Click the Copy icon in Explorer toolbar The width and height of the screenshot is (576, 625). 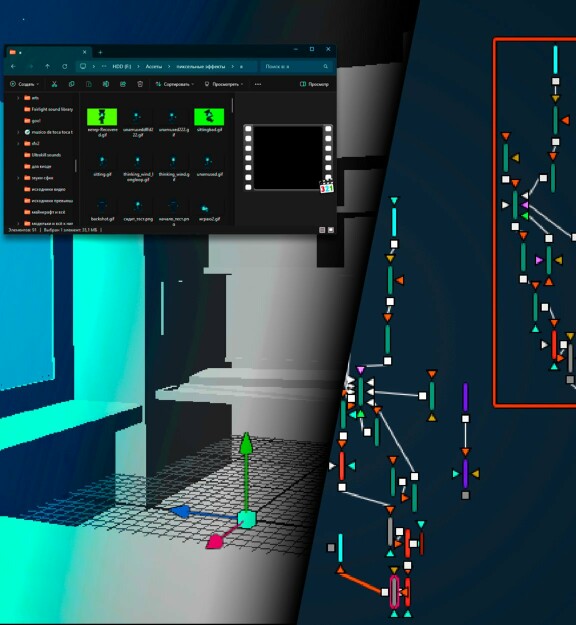click(x=71, y=84)
